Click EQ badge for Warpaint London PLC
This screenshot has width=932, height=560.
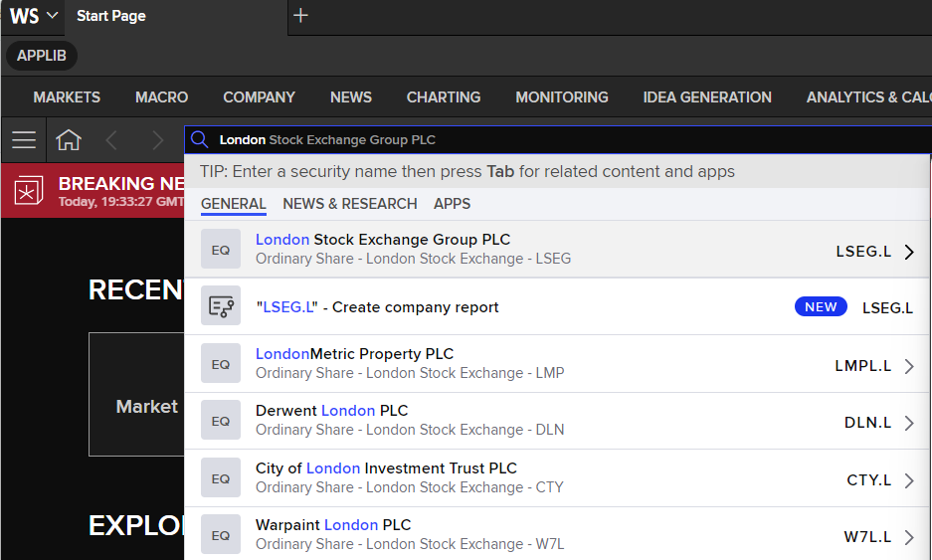tap(221, 534)
